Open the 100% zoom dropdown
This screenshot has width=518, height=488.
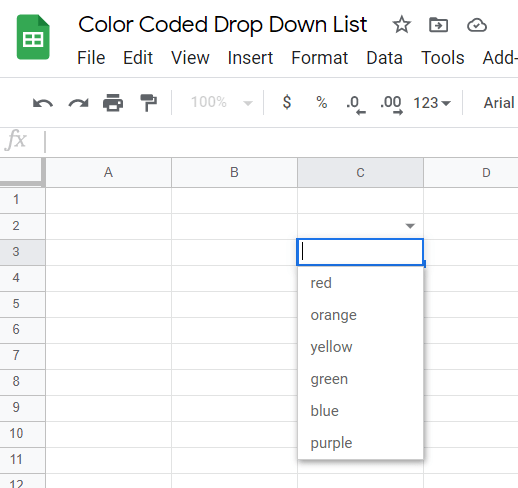221,102
